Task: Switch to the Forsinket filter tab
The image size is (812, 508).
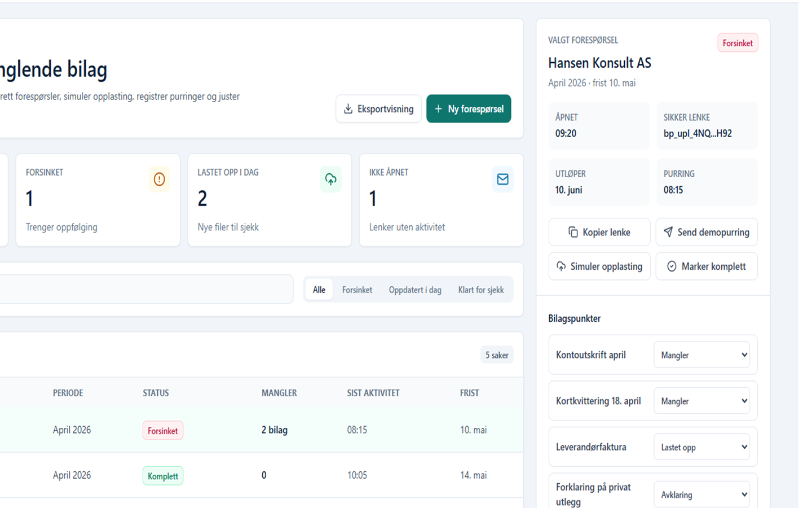Action: click(357, 290)
